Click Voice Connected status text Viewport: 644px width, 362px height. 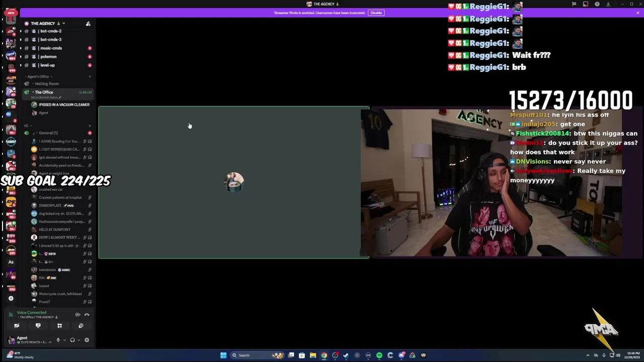click(x=31, y=313)
